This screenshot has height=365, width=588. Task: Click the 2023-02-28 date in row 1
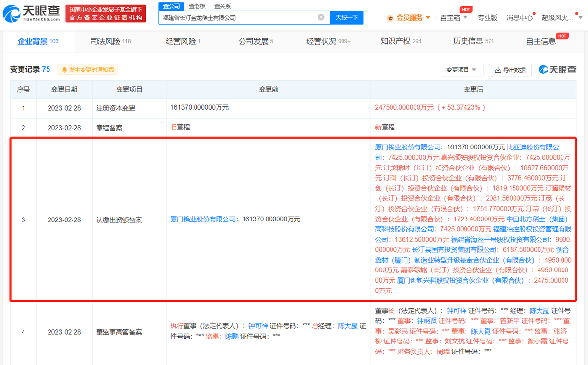pos(64,108)
